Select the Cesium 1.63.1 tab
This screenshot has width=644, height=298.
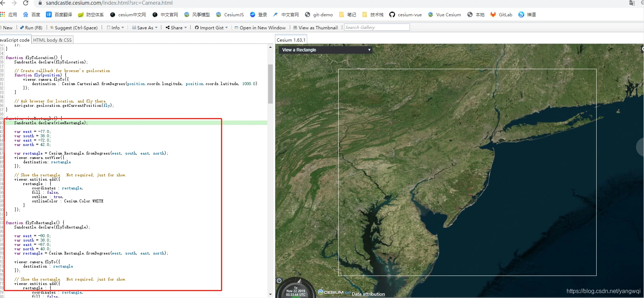pos(291,40)
